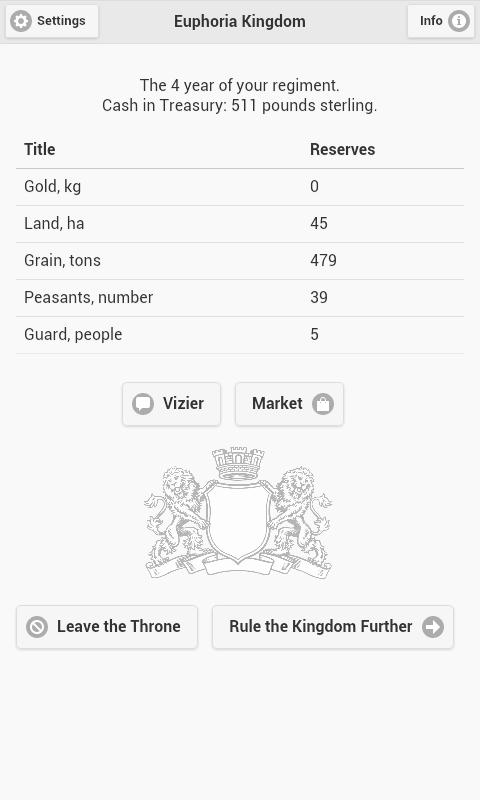Screen dimensions: 480x800
Task: Select the Guard, people row
Action: tap(240, 335)
